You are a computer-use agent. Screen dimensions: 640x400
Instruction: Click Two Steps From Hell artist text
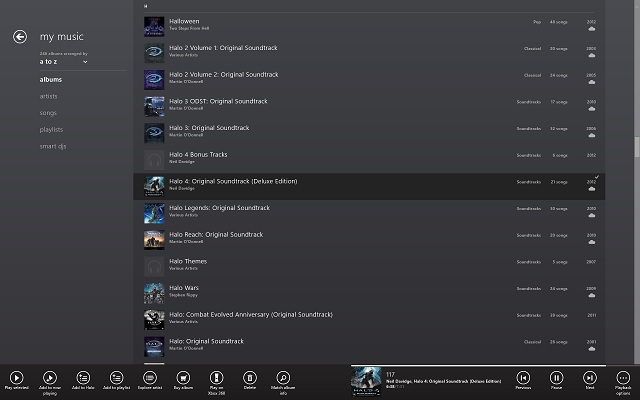click(189, 29)
